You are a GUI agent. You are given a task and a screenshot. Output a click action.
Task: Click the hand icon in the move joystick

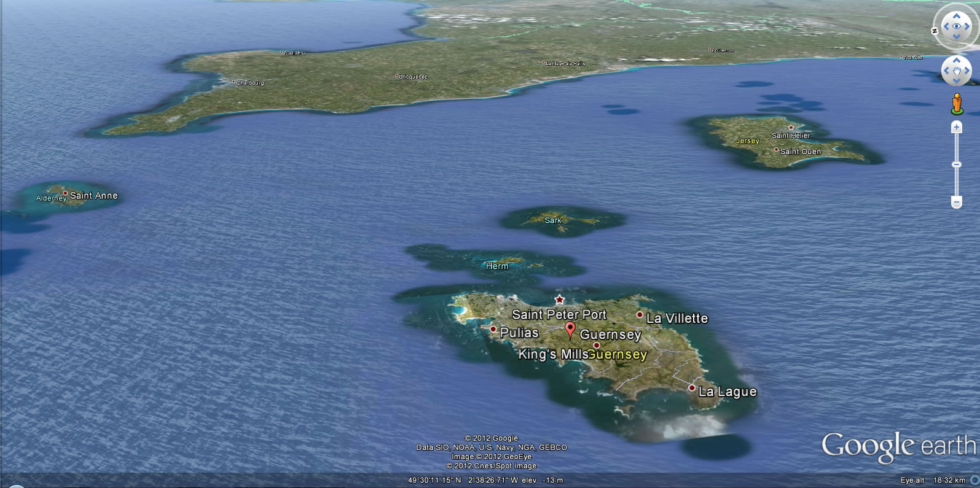tap(957, 71)
